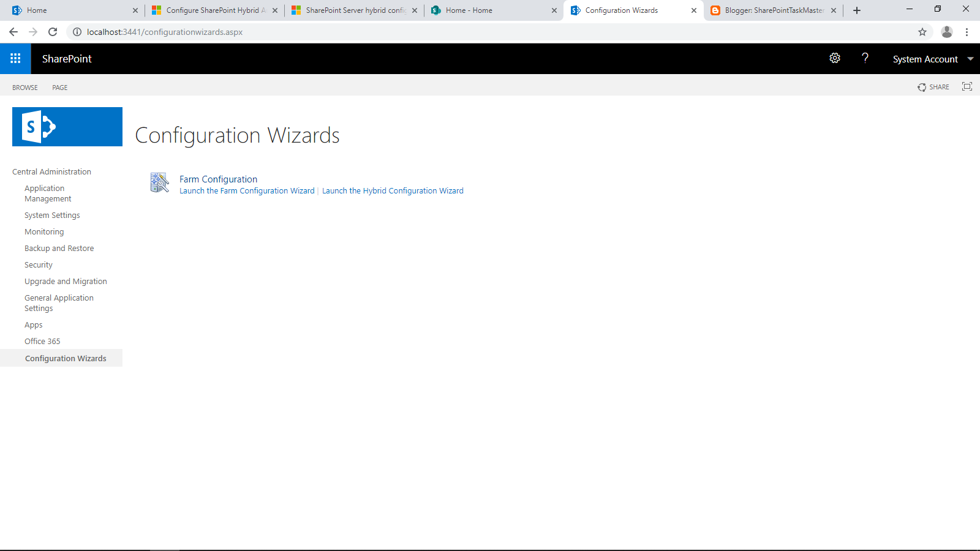Toggle focus on content icon
This screenshot has width=980, height=551.
[x=967, y=87]
